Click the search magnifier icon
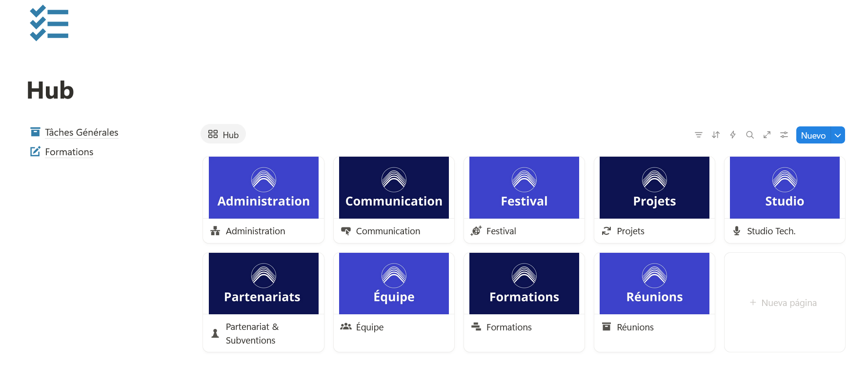This screenshot has height=367, width=868. pos(750,135)
